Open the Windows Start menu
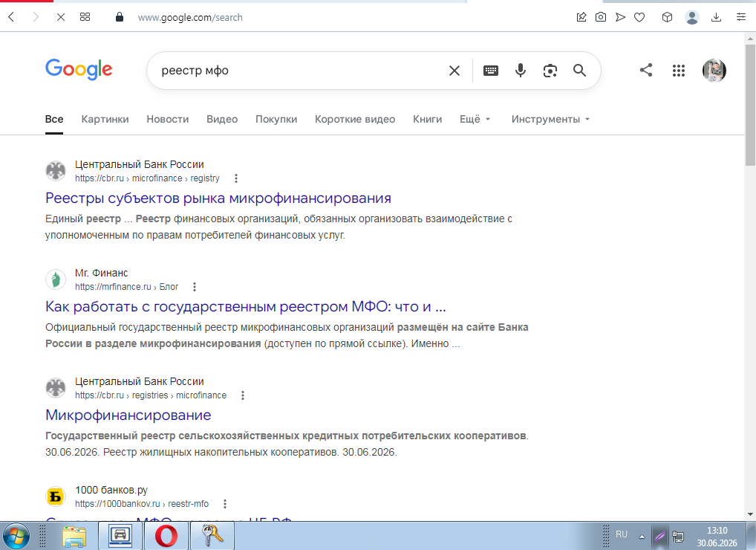This screenshot has width=756, height=550. coord(16,536)
